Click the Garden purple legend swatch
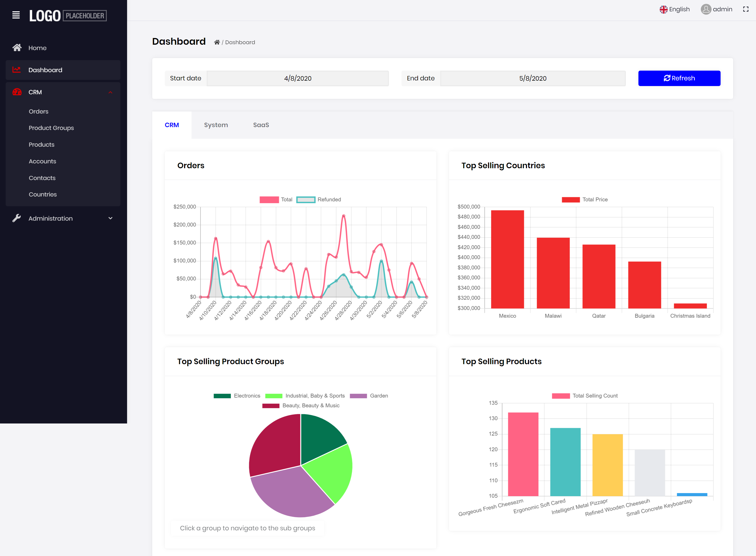Viewport: 756px width, 556px height. pyautogui.click(x=358, y=396)
